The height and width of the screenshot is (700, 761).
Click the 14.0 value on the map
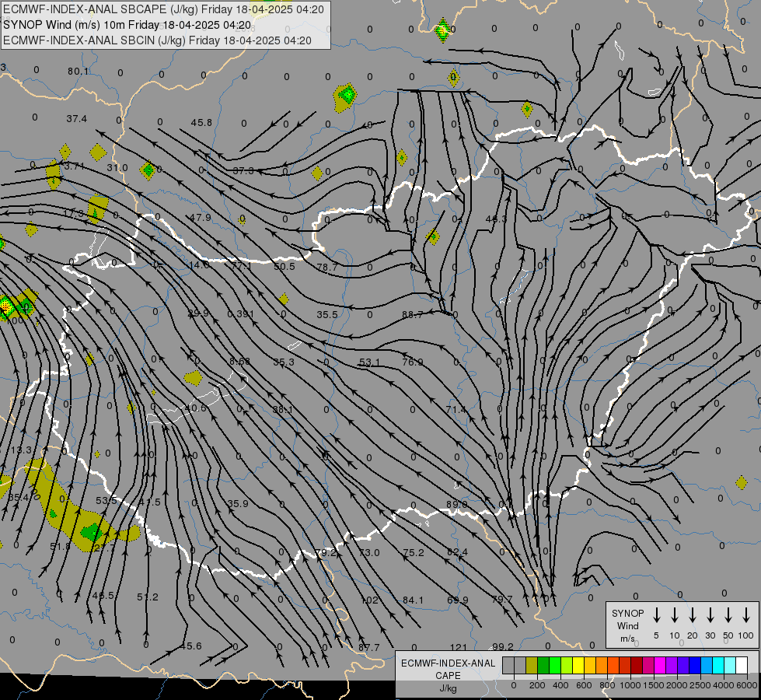(x=199, y=265)
